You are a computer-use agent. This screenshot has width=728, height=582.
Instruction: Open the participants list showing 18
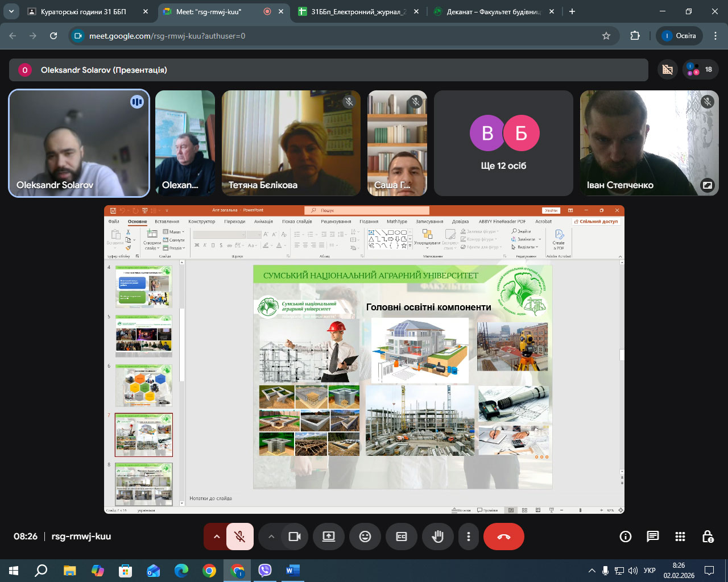(x=700, y=70)
